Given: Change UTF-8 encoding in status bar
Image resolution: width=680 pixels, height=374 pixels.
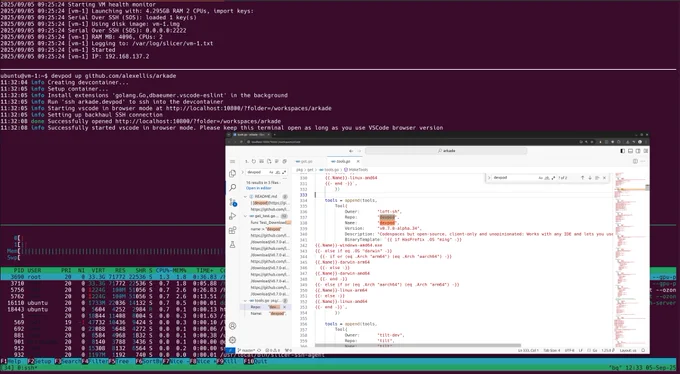Looking at the screenshot, I should 569,350.
